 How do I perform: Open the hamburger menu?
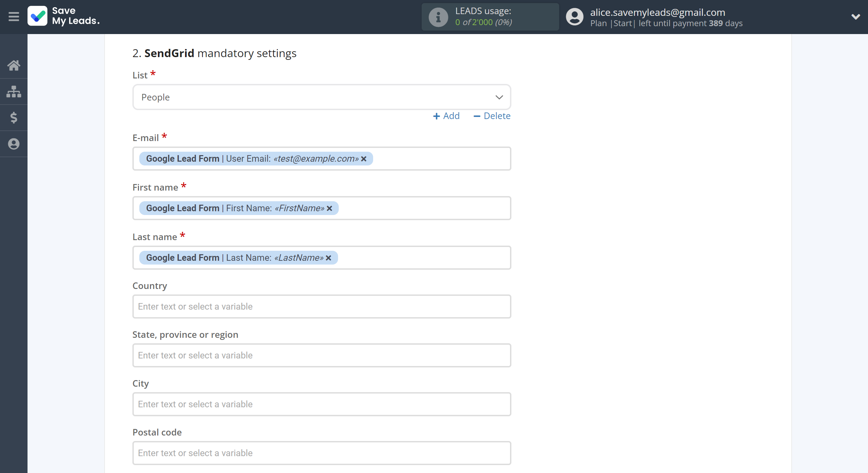[14, 17]
